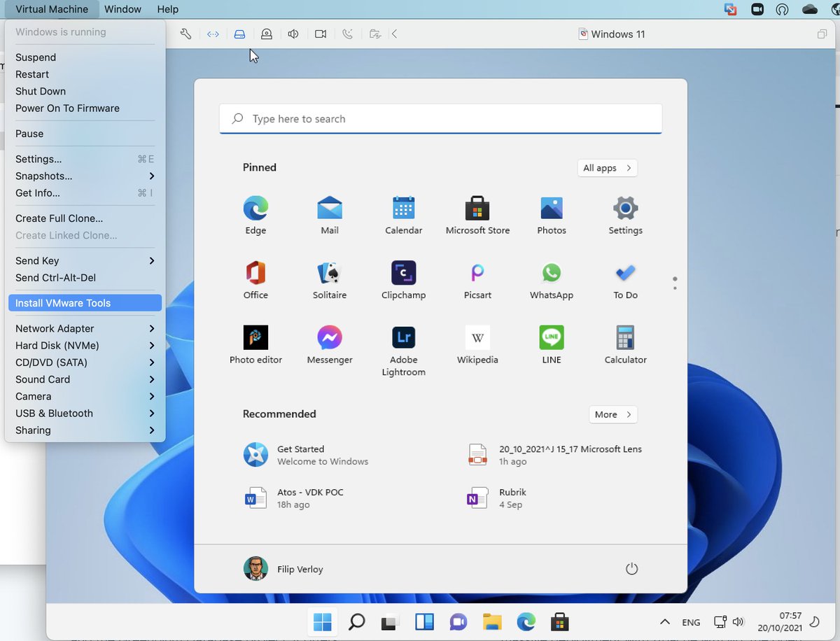The height and width of the screenshot is (641, 840).
Task: Click the camera icon in VMware toolbar
Action: coord(321,34)
